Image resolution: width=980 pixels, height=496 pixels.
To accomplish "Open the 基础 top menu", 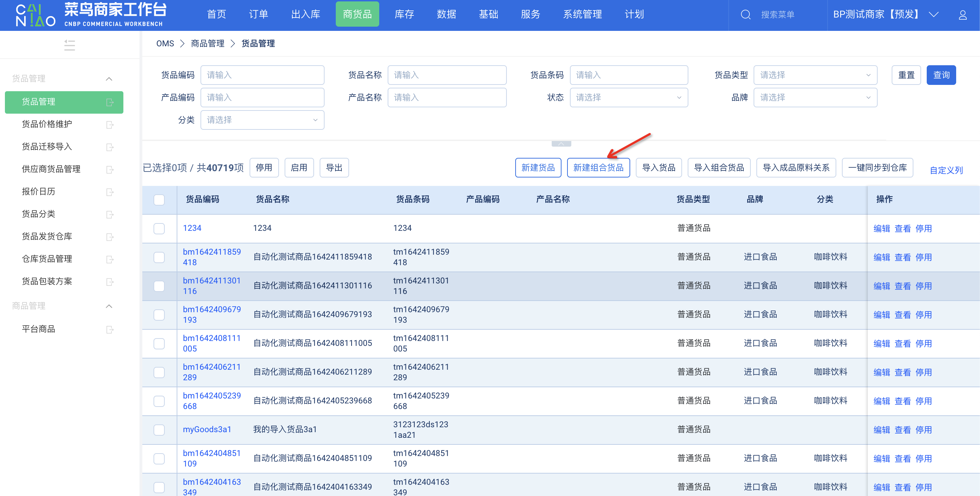I will (488, 14).
